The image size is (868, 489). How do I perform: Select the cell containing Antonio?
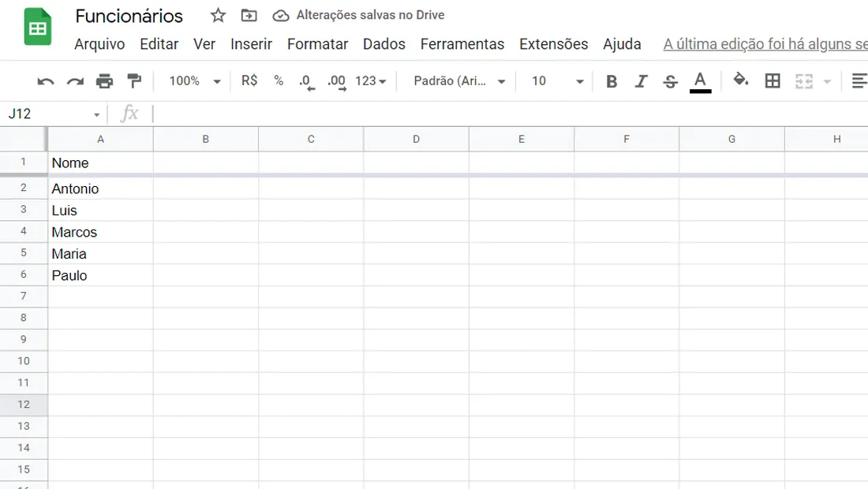101,189
